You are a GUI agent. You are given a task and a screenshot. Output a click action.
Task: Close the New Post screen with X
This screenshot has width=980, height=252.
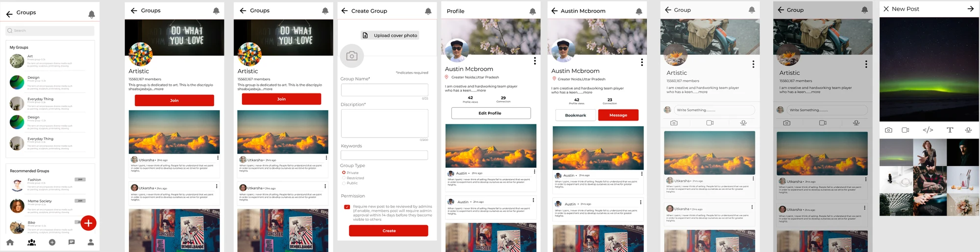[x=886, y=9]
